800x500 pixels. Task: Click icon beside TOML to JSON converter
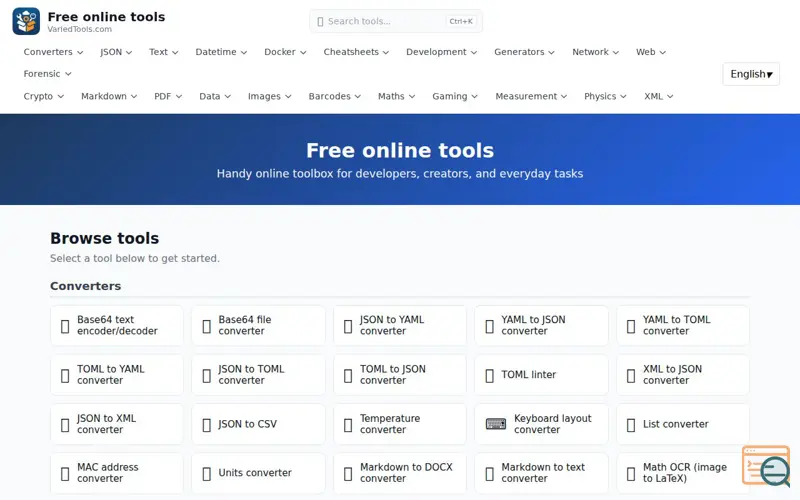click(x=348, y=376)
